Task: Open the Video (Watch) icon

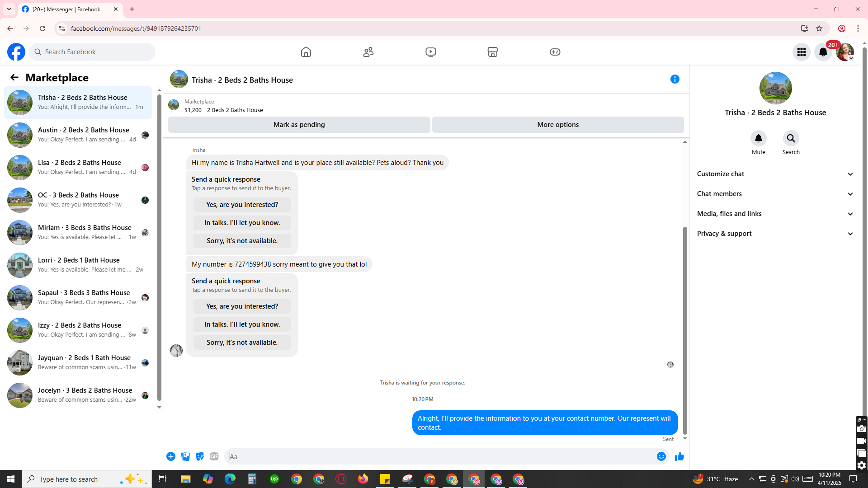Action: pos(431,52)
